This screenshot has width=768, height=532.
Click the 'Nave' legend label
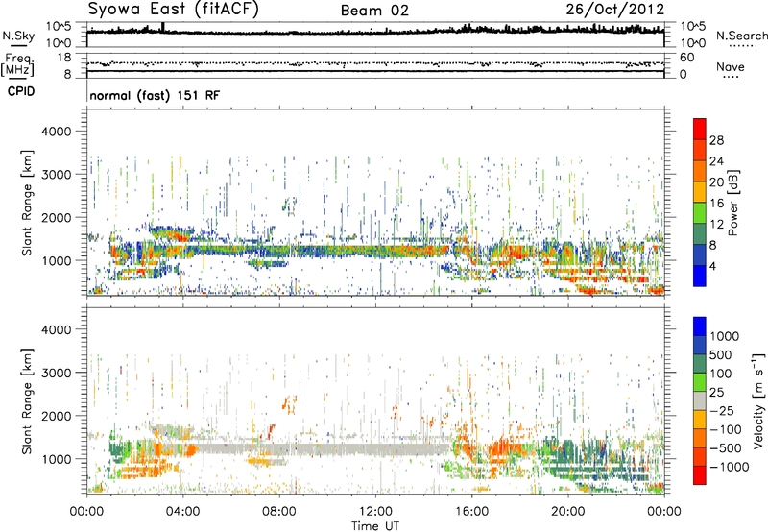pyautogui.click(x=731, y=66)
